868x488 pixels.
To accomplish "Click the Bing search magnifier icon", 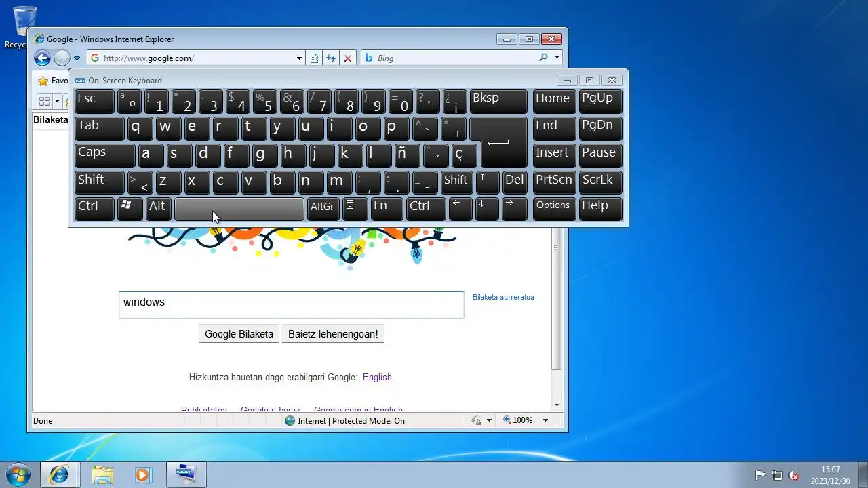I will [543, 58].
